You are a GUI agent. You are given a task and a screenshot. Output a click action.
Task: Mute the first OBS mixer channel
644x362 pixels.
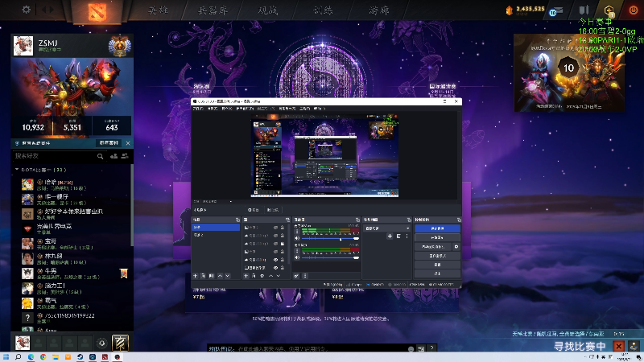pos(297,238)
